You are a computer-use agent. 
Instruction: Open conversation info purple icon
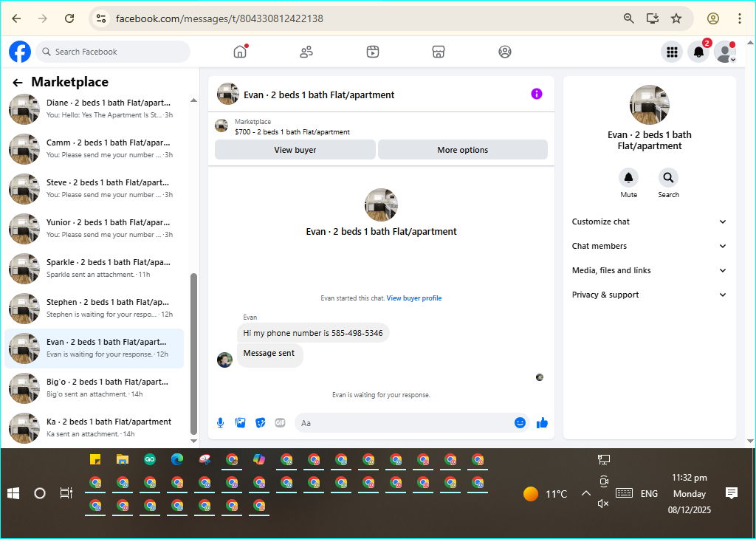[x=537, y=94]
